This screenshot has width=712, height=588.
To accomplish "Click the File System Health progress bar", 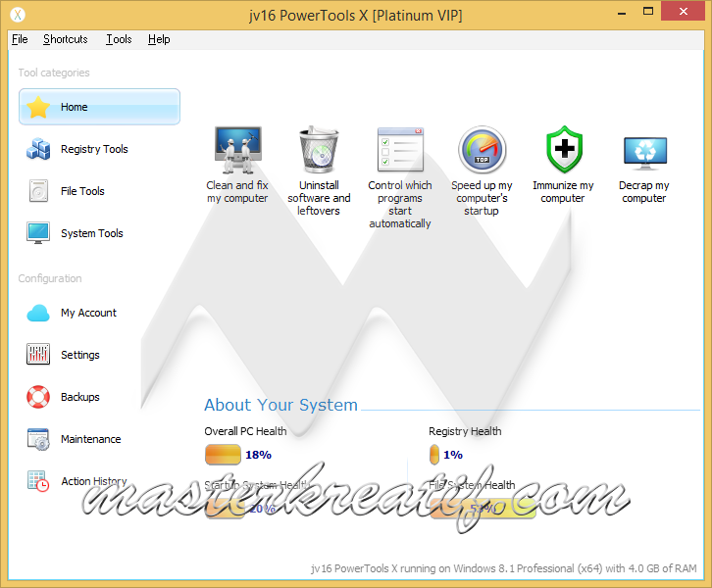I will tap(483, 509).
